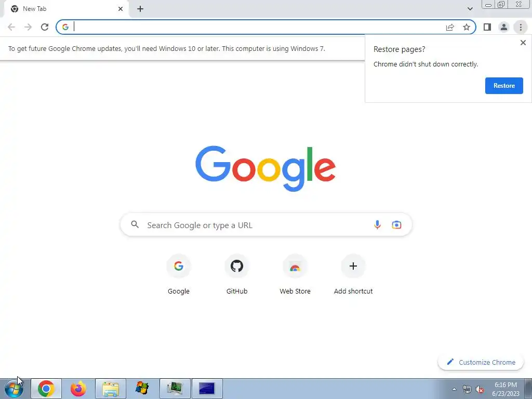Click the Search Google or type a URL box
The height and width of the screenshot is (399, 532).
click(266, 224)
